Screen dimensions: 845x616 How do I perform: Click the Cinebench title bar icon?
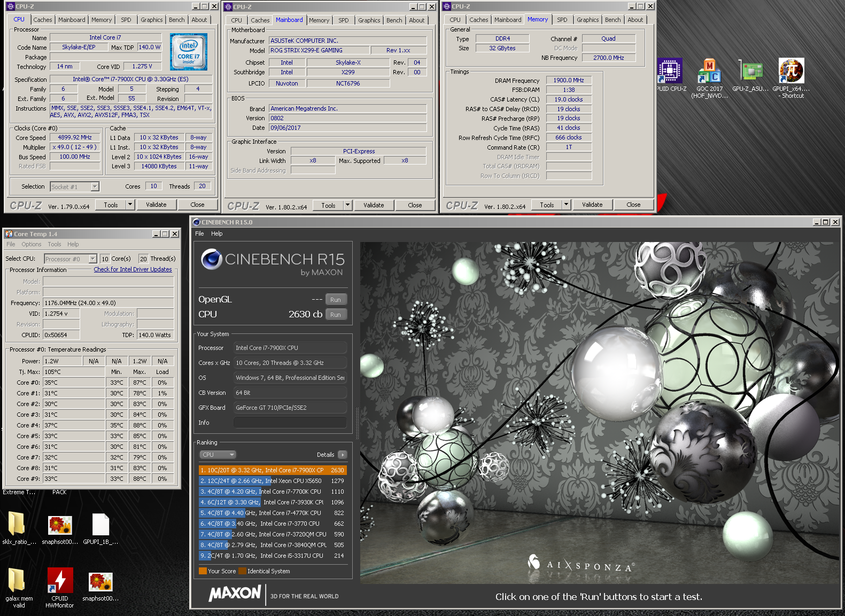pos(196,222)
